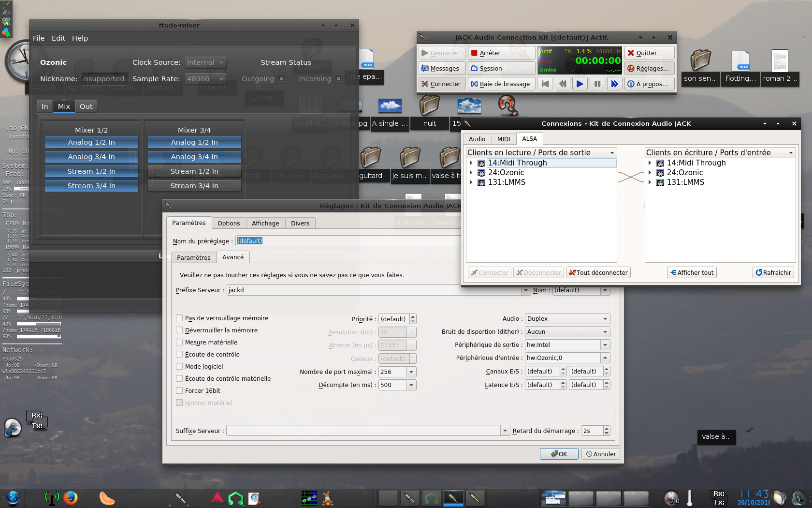Enable 'Pas de verrouillage mémoire' checkbox

coord(179,318)
